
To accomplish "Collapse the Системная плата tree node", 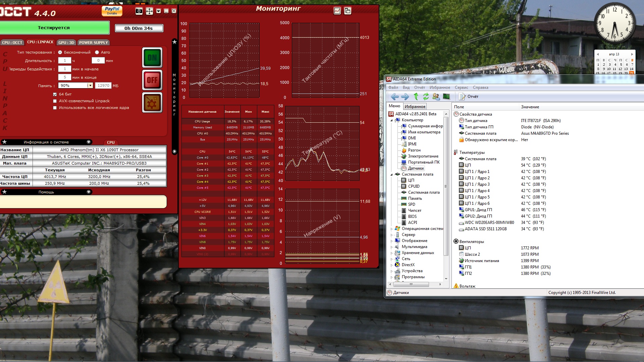I will (391, 174).
